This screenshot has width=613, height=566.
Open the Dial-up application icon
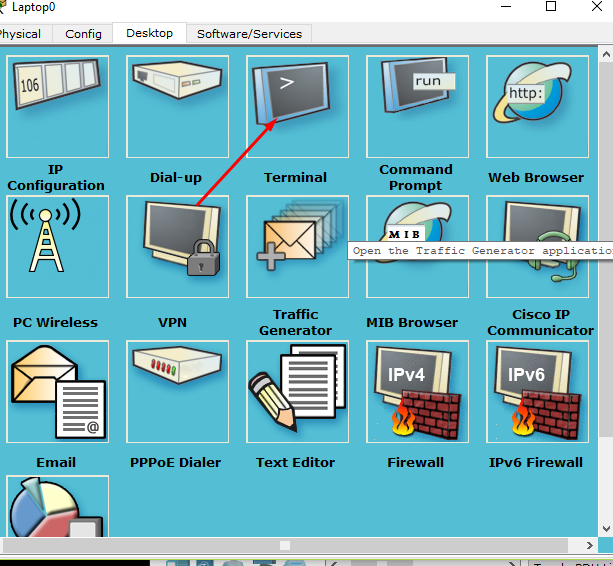[177, 106]
